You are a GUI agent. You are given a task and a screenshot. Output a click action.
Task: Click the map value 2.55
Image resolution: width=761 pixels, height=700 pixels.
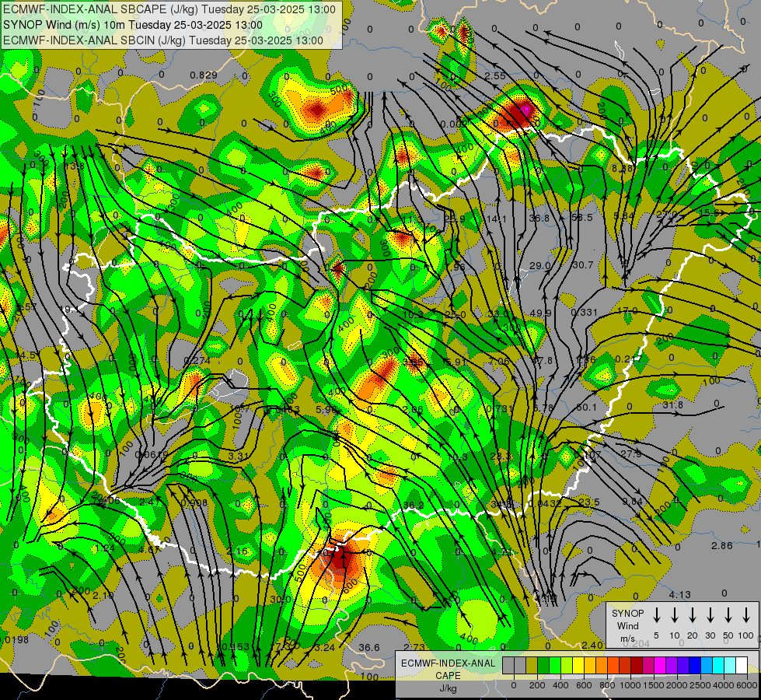[x=495, y=75]
